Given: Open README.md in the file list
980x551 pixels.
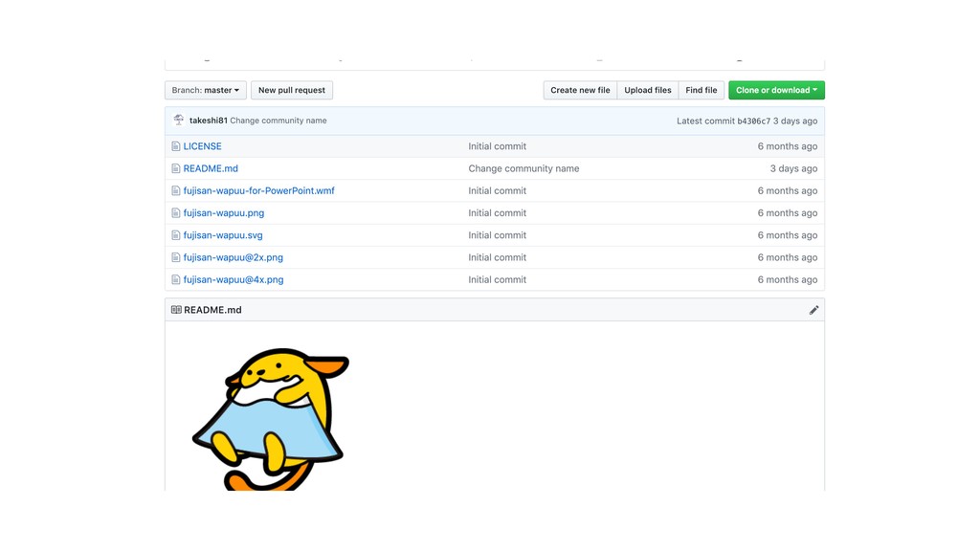Looking at the screenshot, I should click(x=211, y=168).
